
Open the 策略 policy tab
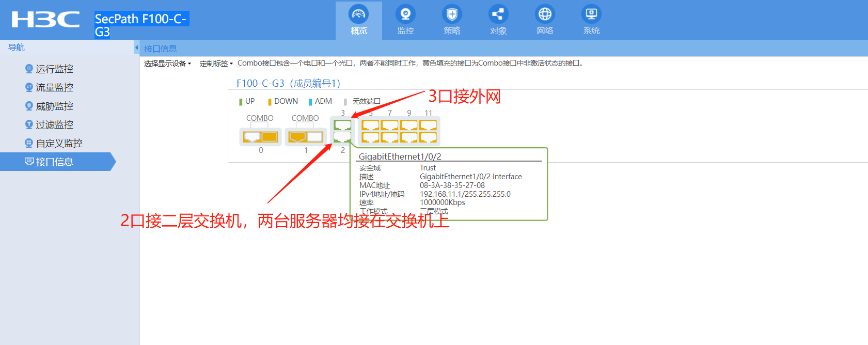coord(452,21)
